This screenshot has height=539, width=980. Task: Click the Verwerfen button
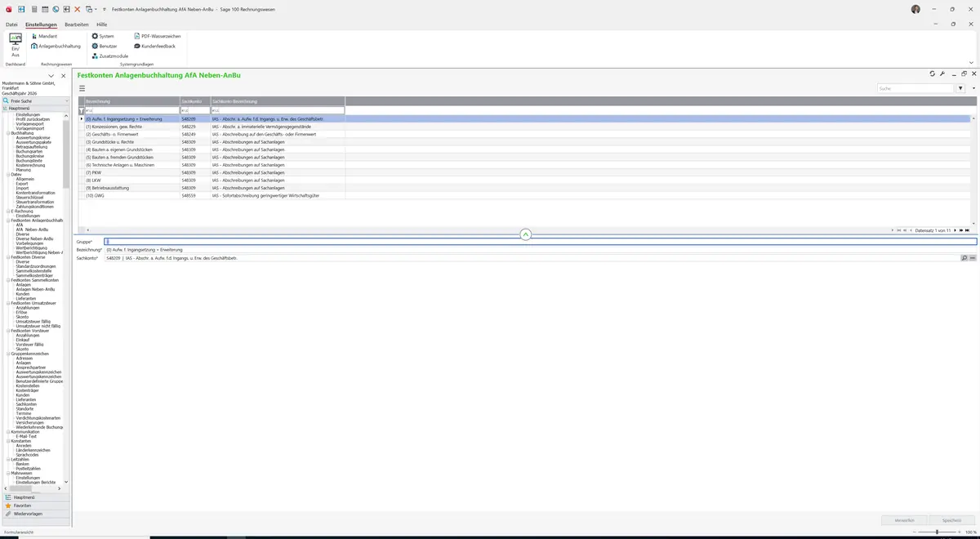[x=904, y=519]
